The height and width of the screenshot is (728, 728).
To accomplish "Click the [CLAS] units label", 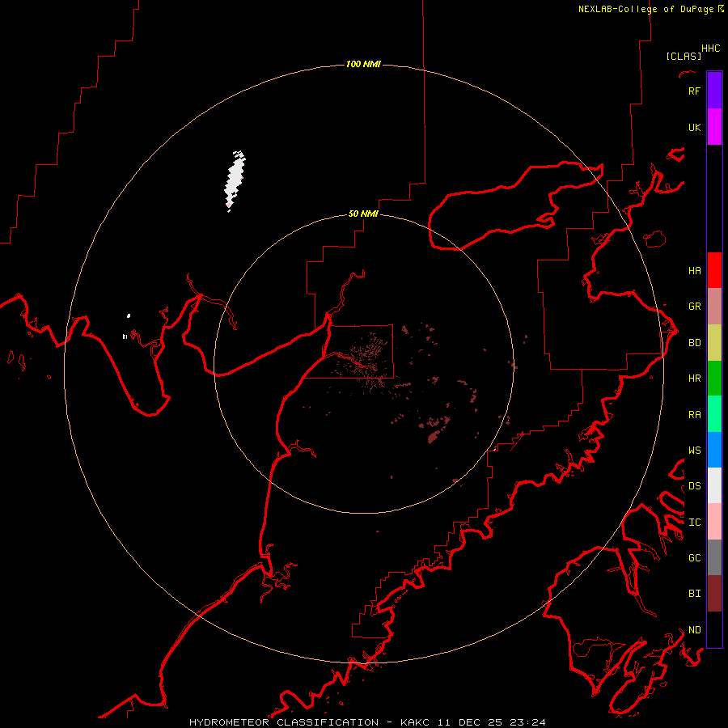I will pos(684,56).
